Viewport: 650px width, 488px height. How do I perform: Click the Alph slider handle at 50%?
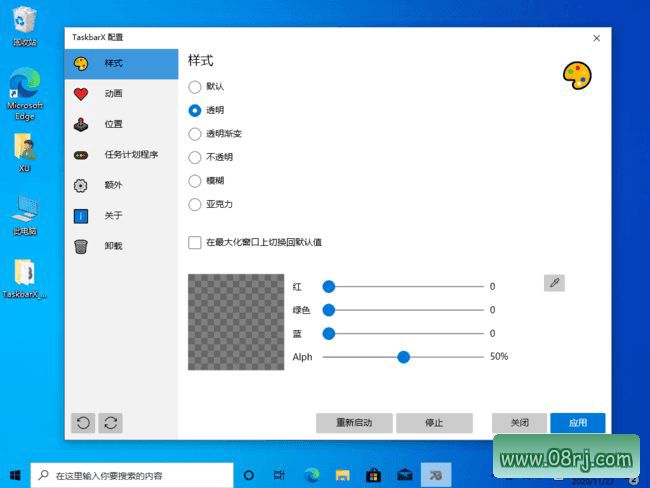(403, 357)
